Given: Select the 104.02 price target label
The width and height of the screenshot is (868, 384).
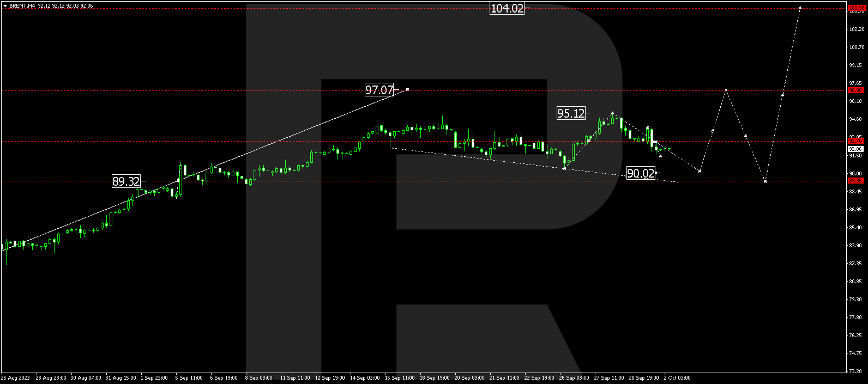Looking at the screenshot, I should click(x=507, y=8).
